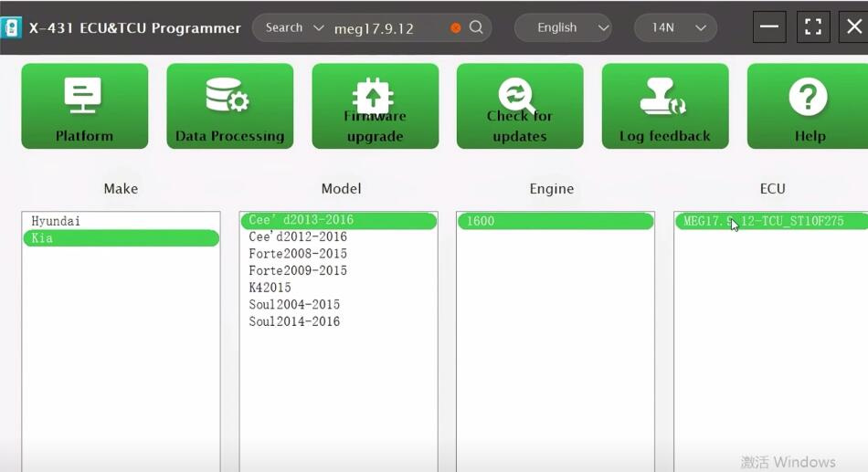Open the Help tile

808,106
